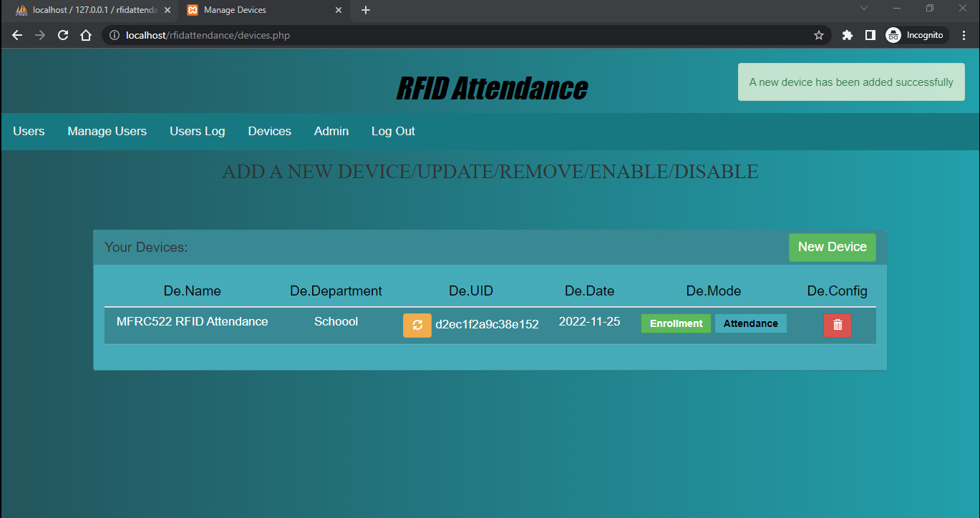Bookmark page with star icon
Image resolution: width=980 pixels, height=518 pixels.
[x=819, y=35]
